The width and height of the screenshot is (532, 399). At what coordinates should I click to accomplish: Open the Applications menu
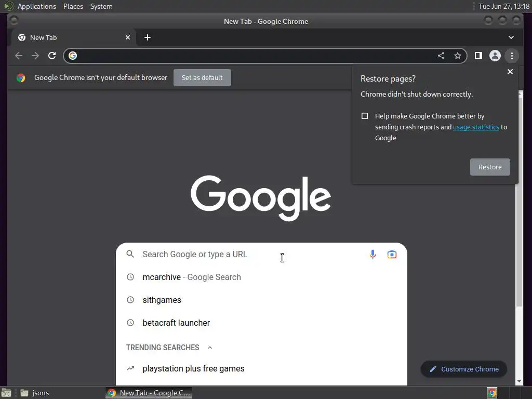37,6
